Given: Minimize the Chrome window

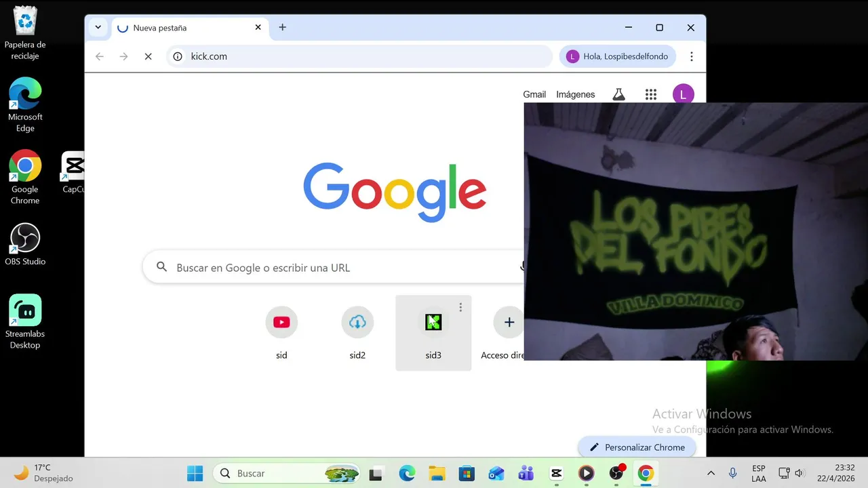Looking at the screenshot, I should (629, 28).
